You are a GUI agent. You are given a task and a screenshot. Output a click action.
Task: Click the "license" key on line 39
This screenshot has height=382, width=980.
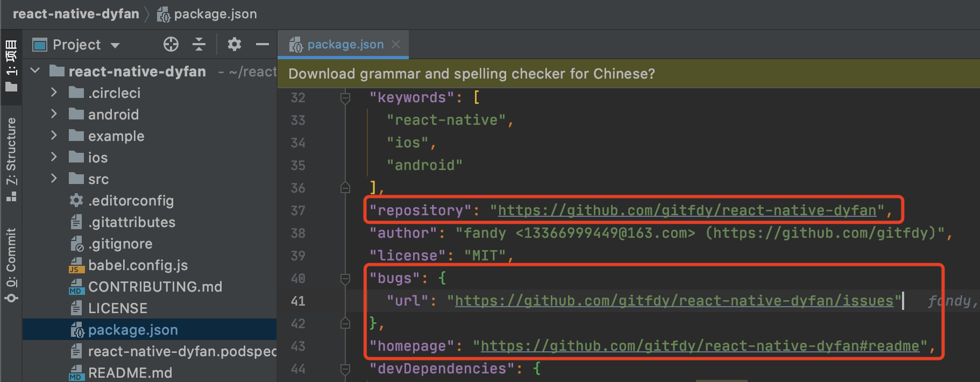coord(407,256)
